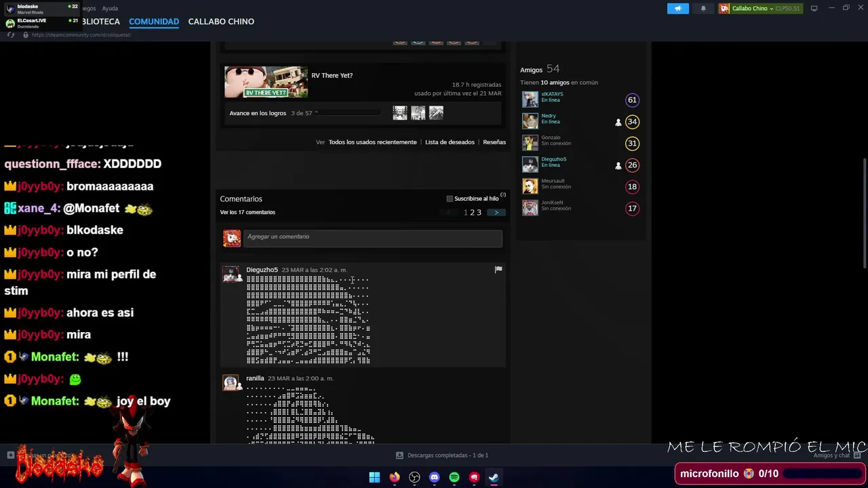Click the lock icon beside the URL
The height and width of the screenshot is (488, 868).
coord(26,35)
